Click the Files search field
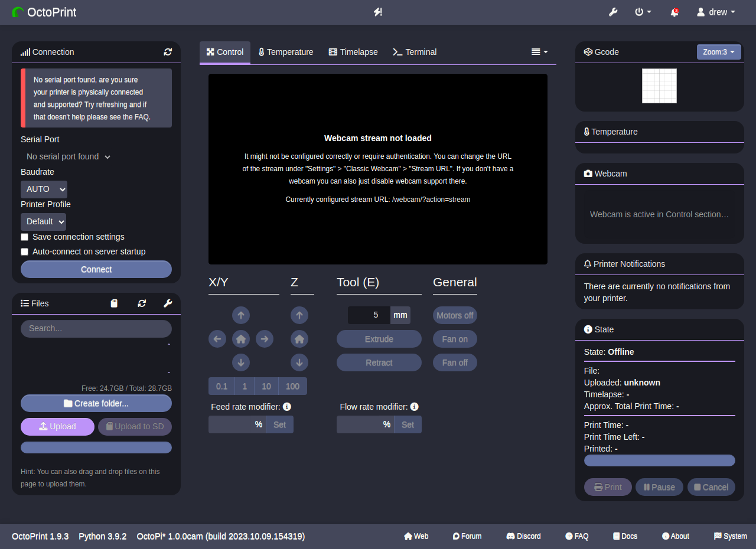 (96, 328)
